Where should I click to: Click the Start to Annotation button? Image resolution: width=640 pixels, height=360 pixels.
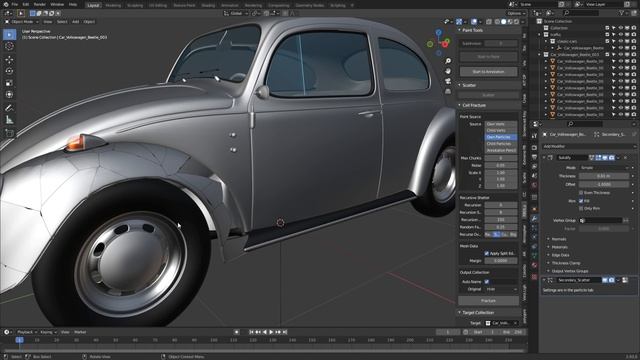(488, 72)
